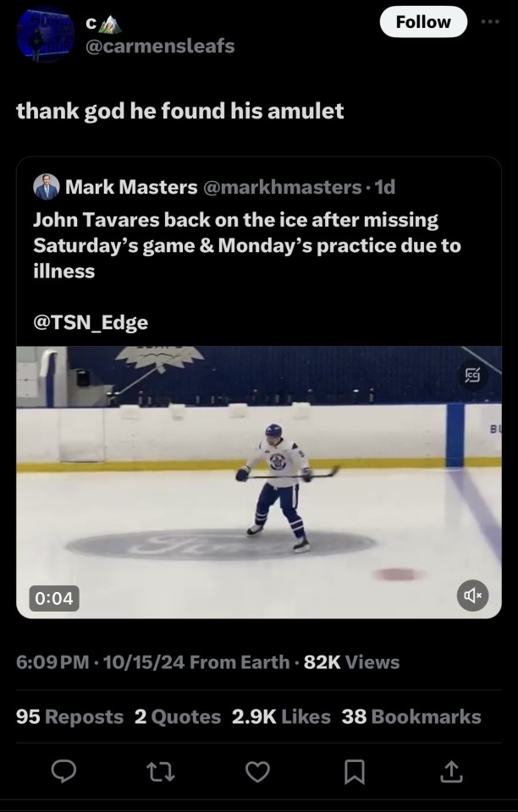Open the quoted Mark Masters tweet text
This screenshot has width=518, height=812.
(x=245, y=245)
